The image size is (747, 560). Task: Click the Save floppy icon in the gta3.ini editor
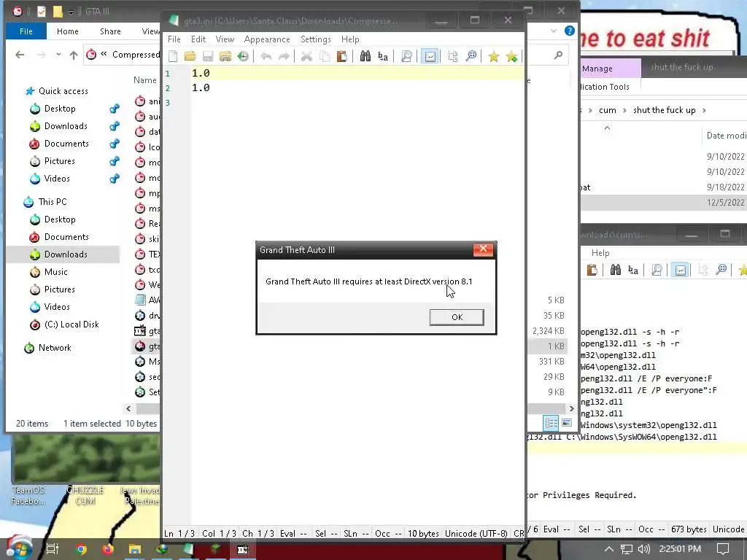208,57
